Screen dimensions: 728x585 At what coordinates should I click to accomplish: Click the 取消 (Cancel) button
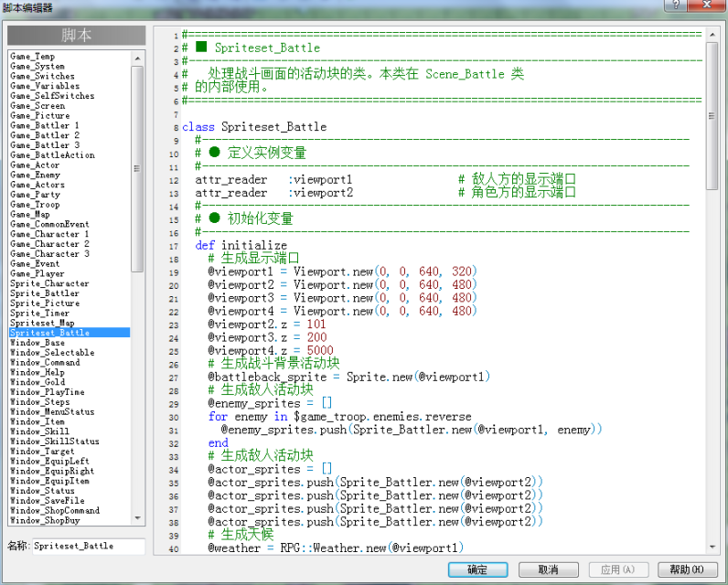pyautogui.click(x=549, y=569)
